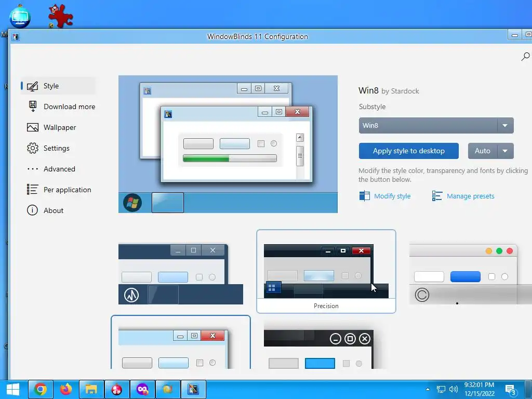Go to the Wallpaper section
The image size is (532, 399).
click(51, 128)
